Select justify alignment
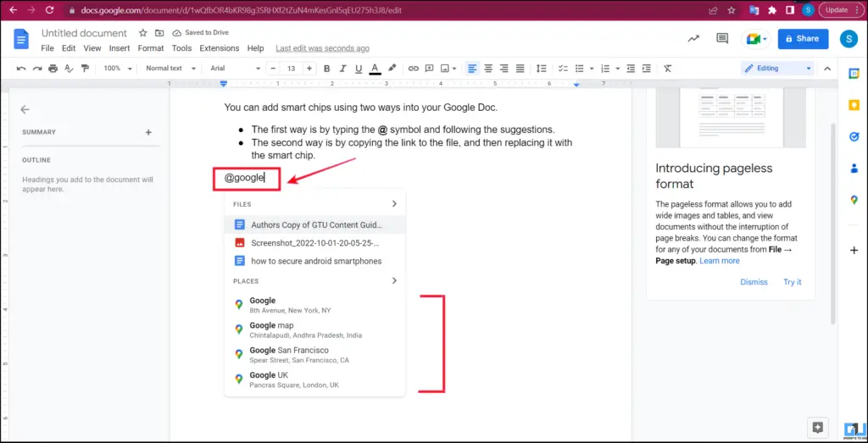The width and height of the screenshot is (868, 443). tap(520, 69)
